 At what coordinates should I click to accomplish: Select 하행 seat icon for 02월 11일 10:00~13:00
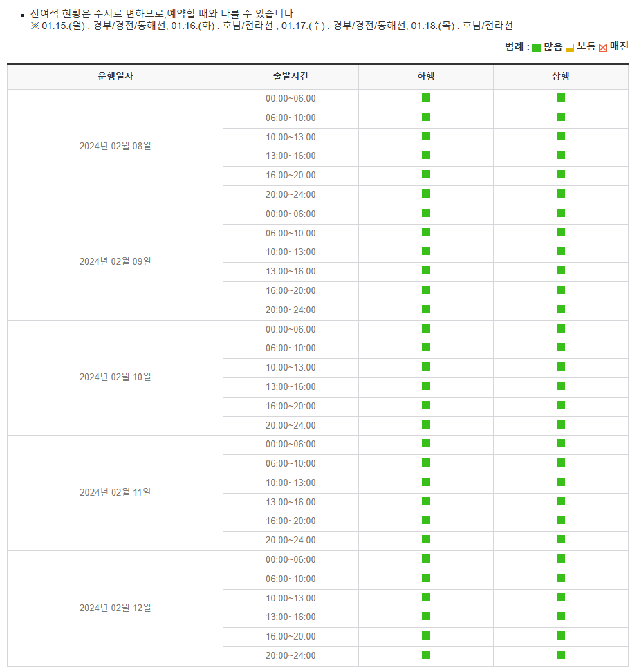[x=426, y=482]
